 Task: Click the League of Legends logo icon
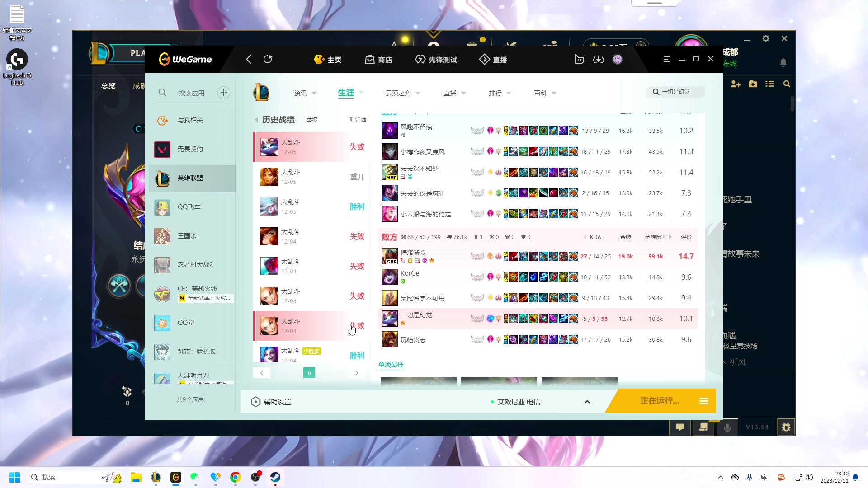coord(261,93)
